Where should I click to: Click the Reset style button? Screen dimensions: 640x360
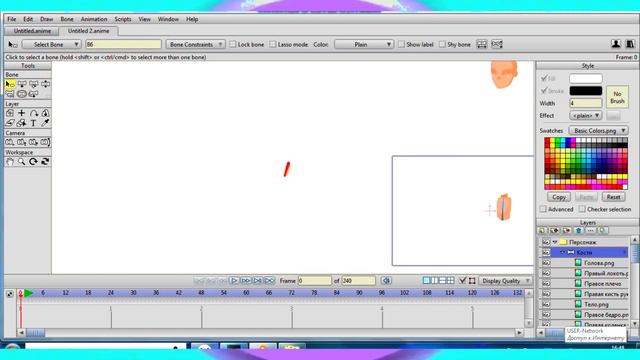(613, 197)
